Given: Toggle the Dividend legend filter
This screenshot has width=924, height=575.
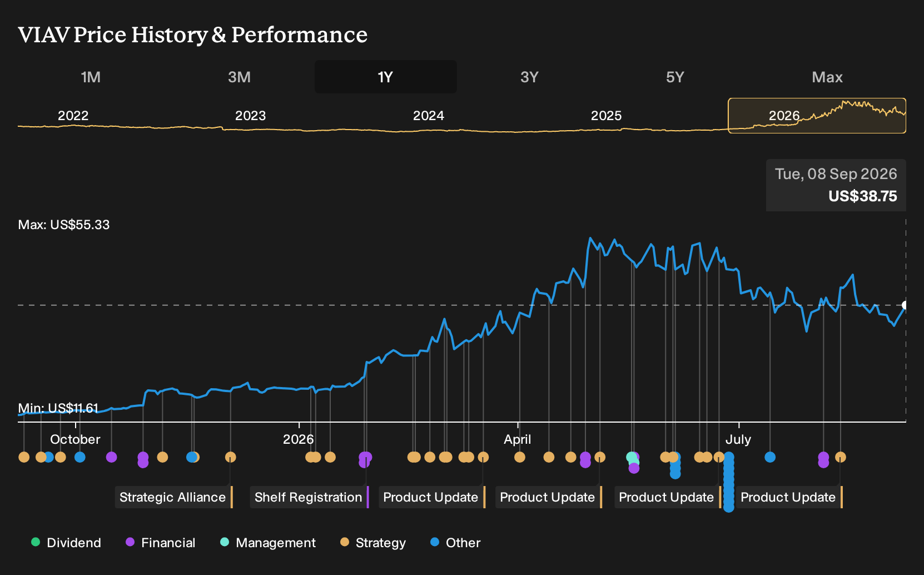Looking at the screenshot, I should click(66, 543).
